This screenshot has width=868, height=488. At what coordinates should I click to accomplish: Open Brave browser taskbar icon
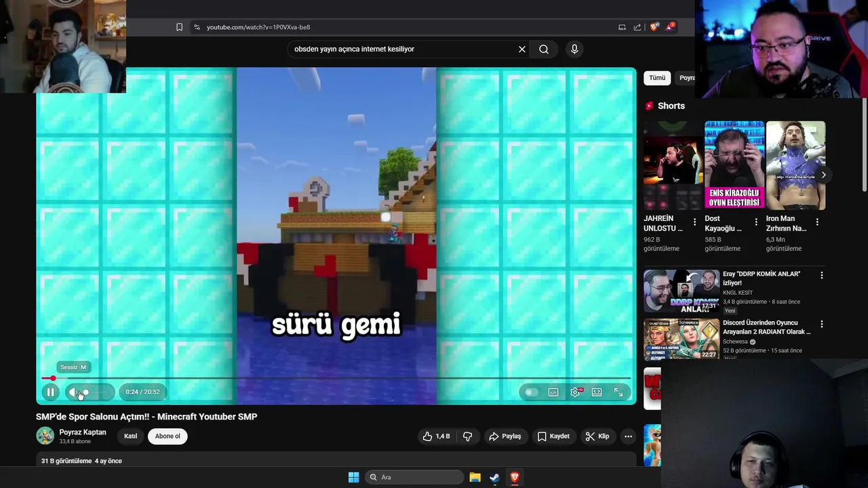coord(515,477)
